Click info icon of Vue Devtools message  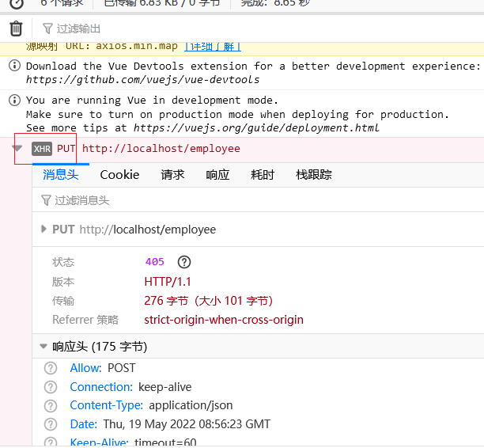point(14,66)
